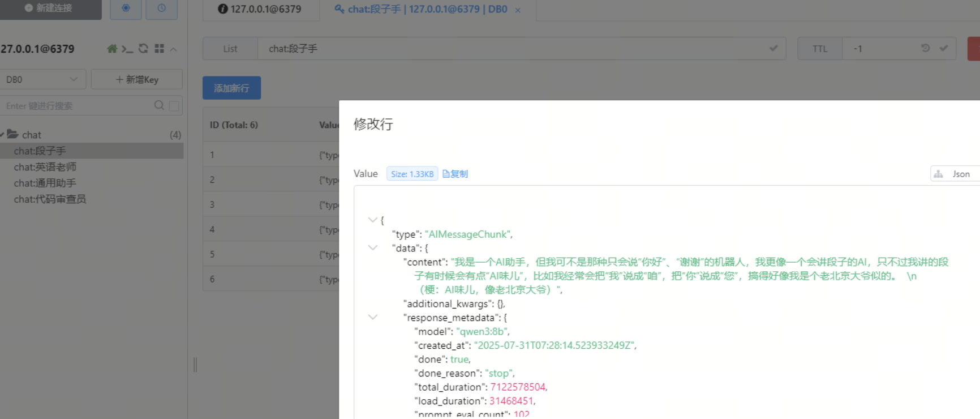
Task: Refresh the connection with the circular arrows icon
Action: tap(143, 49)
